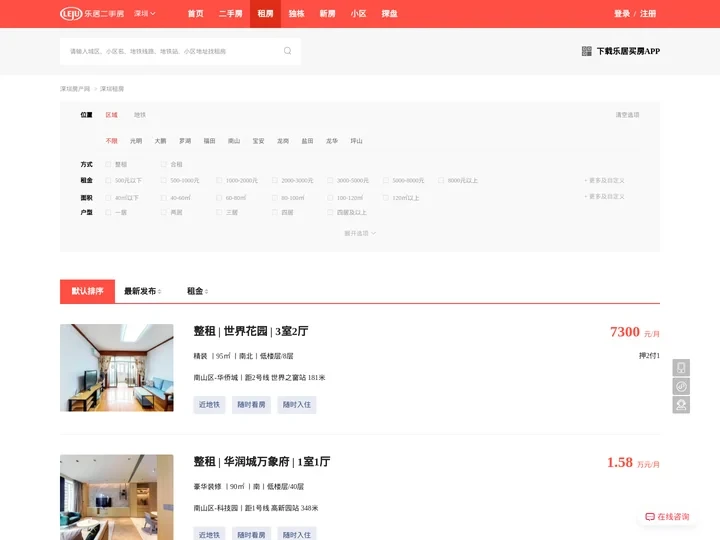Check the 合租 rental type box
Screen dimensions: 720x540
(x=163, y=164)
